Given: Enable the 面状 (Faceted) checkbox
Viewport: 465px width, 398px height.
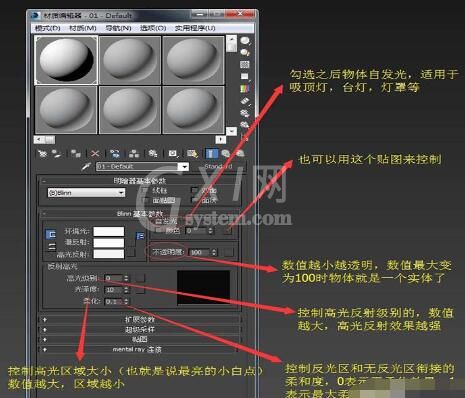Looking at the screenshot, I should tap(194, 200).
